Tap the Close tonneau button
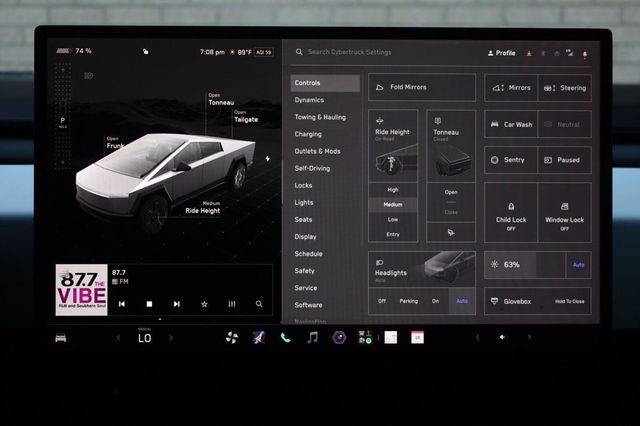640x426 pixels. pos(451,212)
